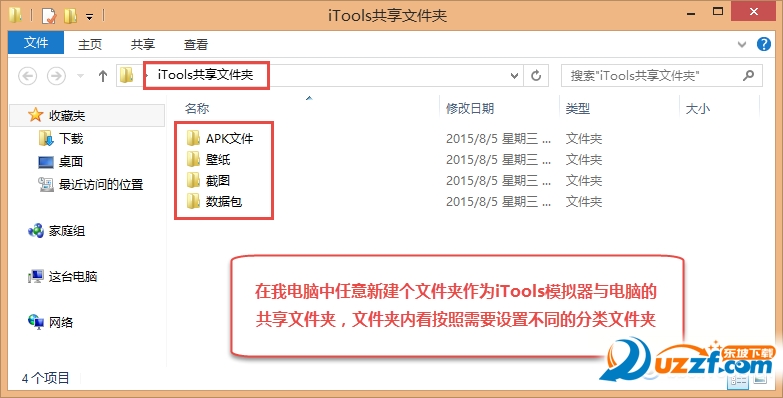Go up one folder level
Image resolution: width=783 pixels, height=398 pixels.
103,76
